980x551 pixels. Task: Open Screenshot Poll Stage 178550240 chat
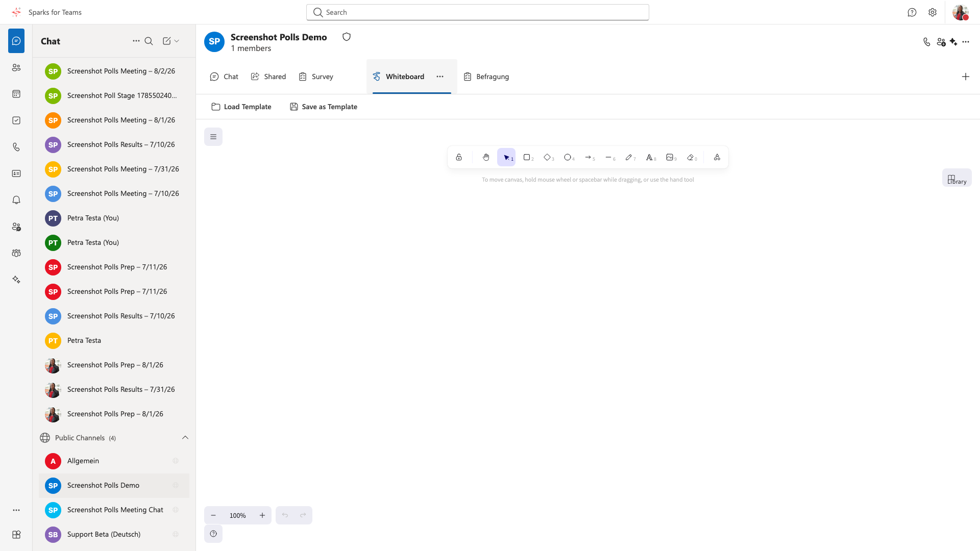[x=114, y=95]
